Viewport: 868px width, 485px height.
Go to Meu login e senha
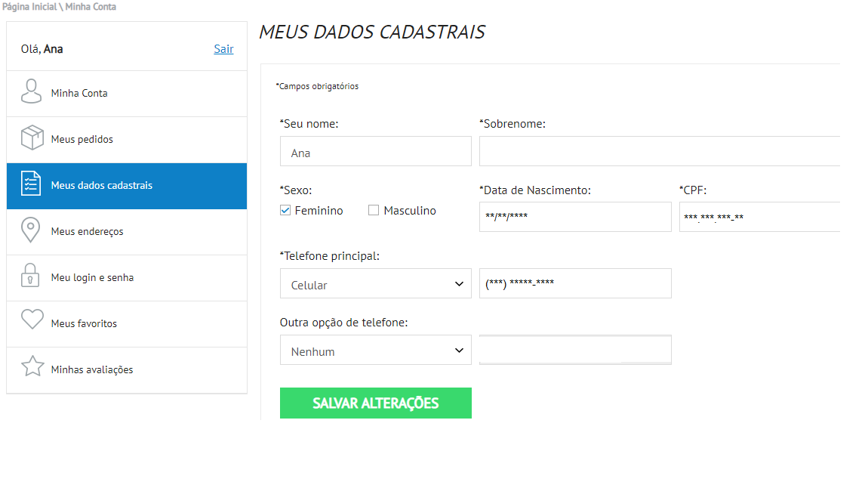click(x=92, y=277)
